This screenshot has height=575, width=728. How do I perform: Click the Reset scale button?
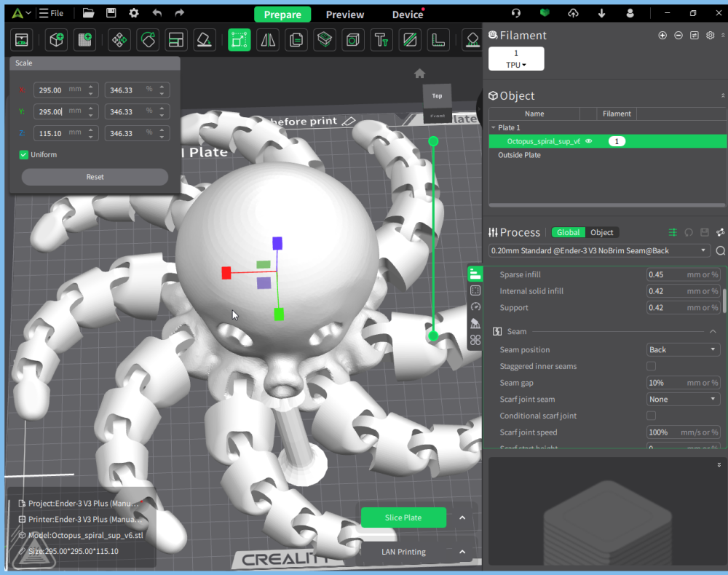(x=95, y=177)
